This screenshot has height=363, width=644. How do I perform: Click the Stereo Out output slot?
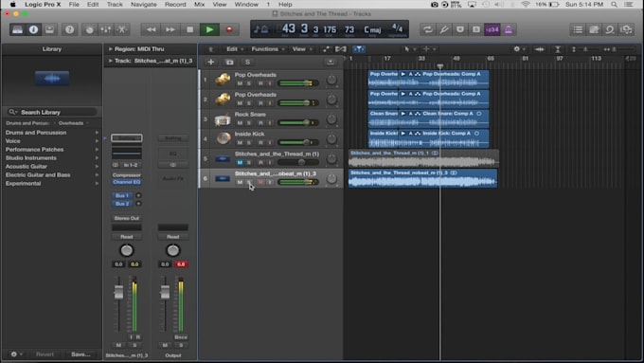tap(127, 218)
